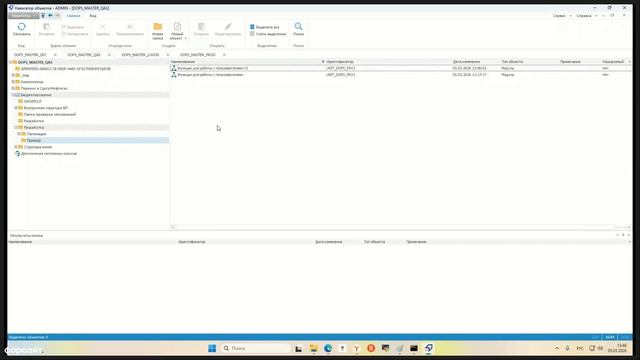The width and height of the screenshot is (640, 360).
Task: Open the Справка dropdown menu
Action: click(x=587, y=16)
